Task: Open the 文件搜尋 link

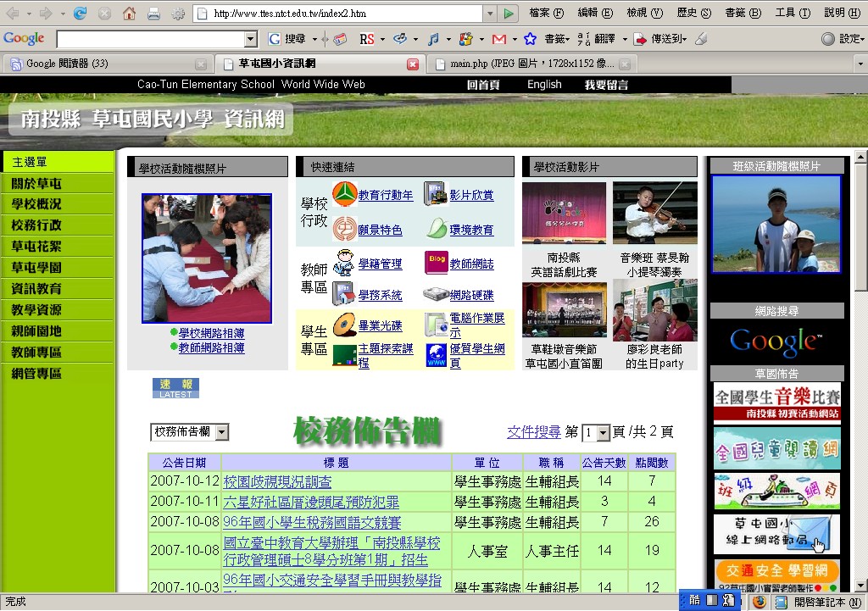Action: pyautogui.click(x=534, y=431)
